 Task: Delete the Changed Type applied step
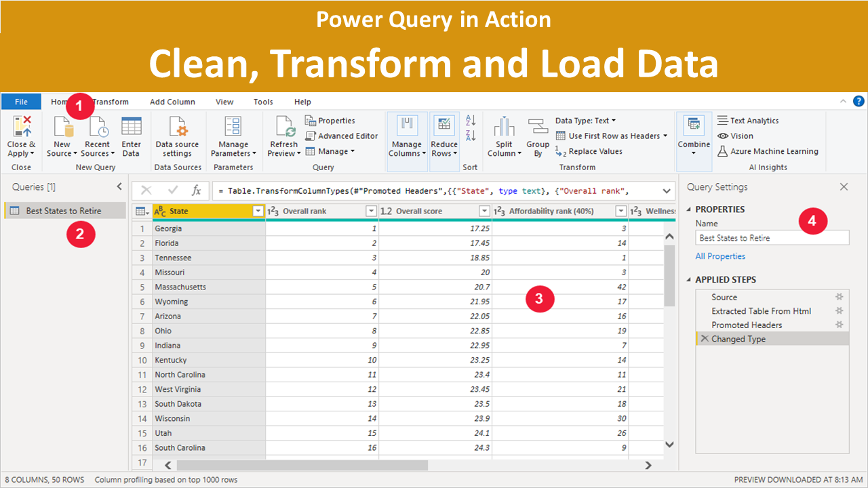click(x=706, y=338)
